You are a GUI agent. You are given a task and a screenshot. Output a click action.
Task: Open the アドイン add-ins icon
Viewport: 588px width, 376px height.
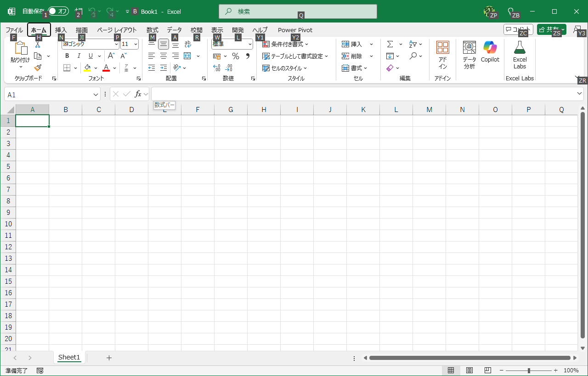coord(443,54)
